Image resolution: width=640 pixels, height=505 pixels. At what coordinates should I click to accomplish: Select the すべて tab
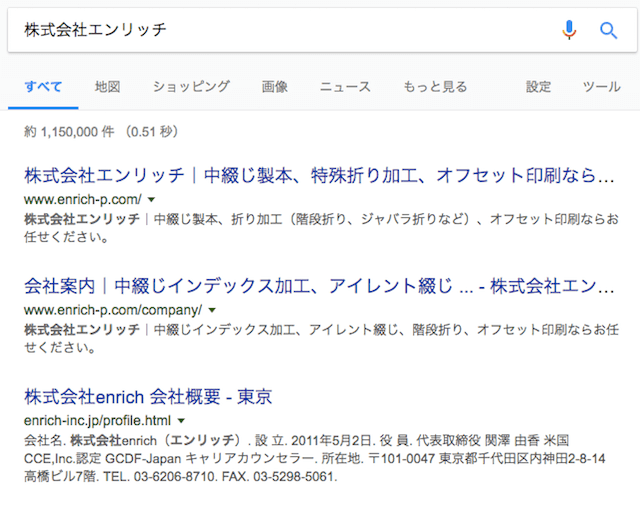(x=43, y=87)
